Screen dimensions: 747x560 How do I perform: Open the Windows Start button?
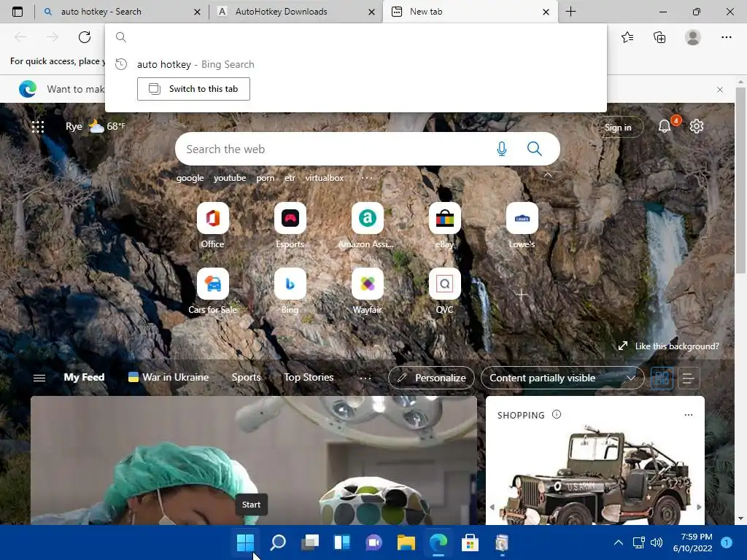point(245,542)
